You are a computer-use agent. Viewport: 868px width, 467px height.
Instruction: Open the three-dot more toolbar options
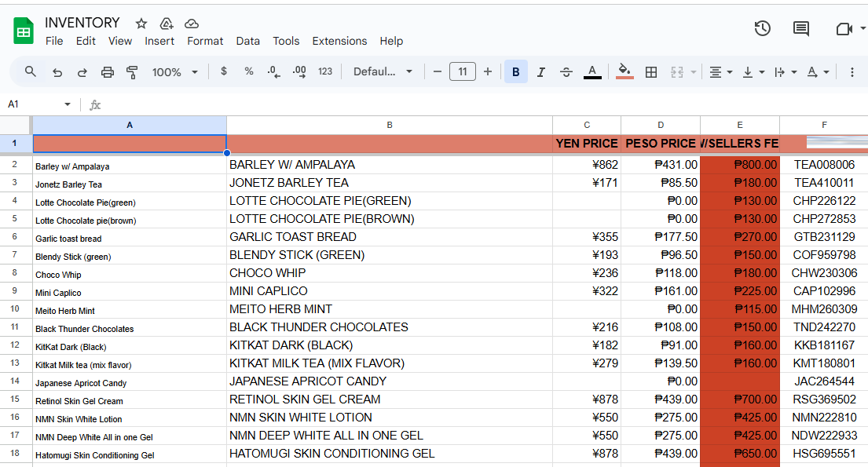tap(852, 72)
